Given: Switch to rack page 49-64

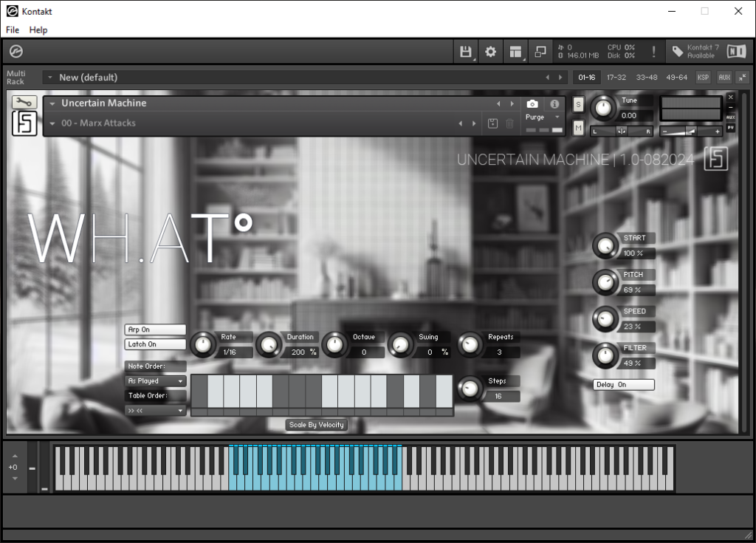Looking at the screenshot, I should [676, 78].
